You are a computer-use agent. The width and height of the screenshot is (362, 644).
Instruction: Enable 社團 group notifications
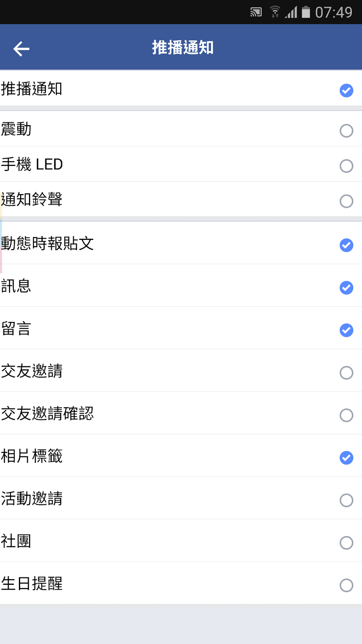[x=346, y=543]
